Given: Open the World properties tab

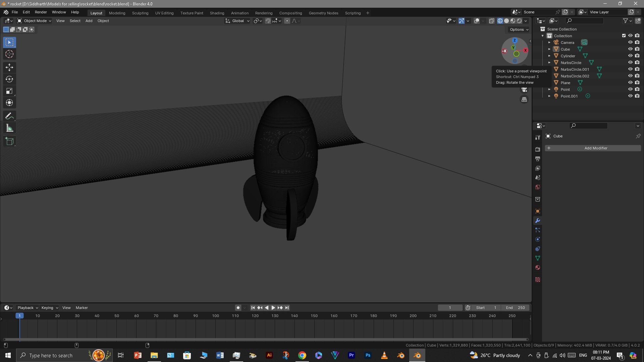Looking at the screenshot, I should click(538, 187).
